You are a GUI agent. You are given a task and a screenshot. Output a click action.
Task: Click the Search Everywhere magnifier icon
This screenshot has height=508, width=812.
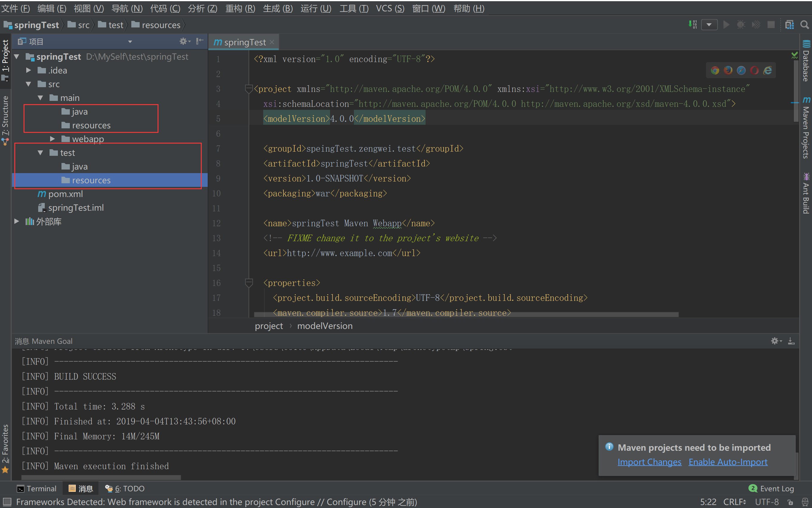[x=804, y=25]
